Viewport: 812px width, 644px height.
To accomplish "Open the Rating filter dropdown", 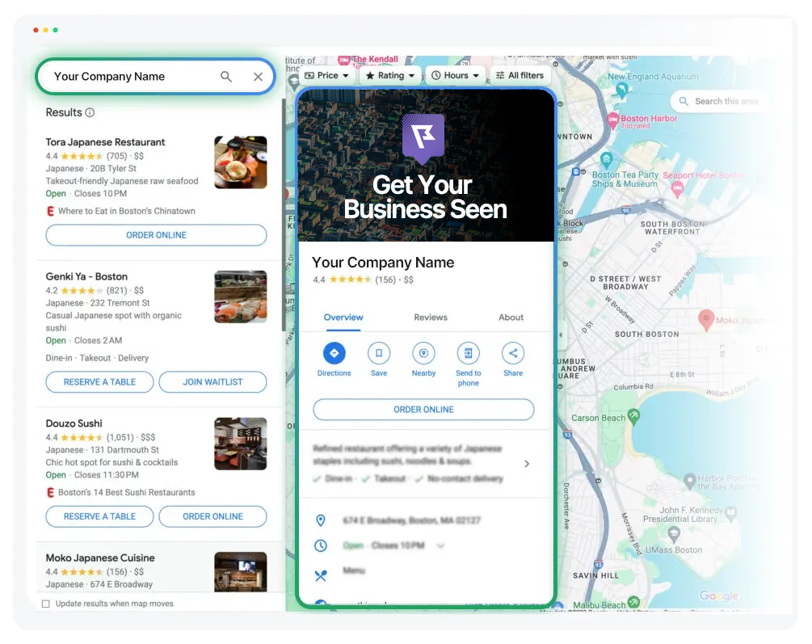I will [x=389, y=76].
